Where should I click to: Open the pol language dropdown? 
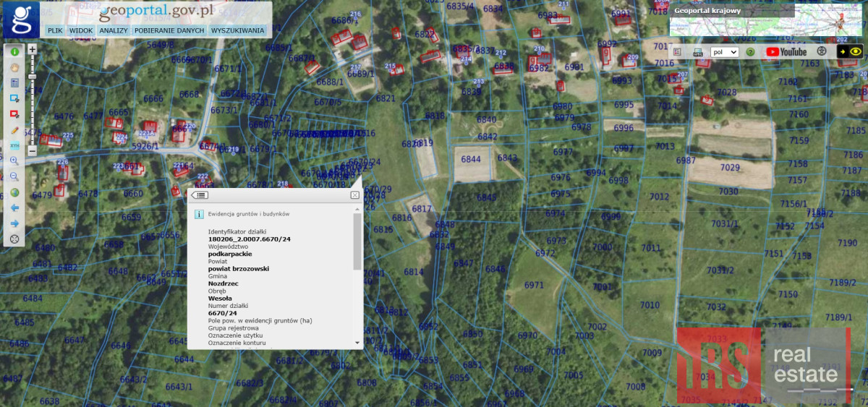[725, 52]
